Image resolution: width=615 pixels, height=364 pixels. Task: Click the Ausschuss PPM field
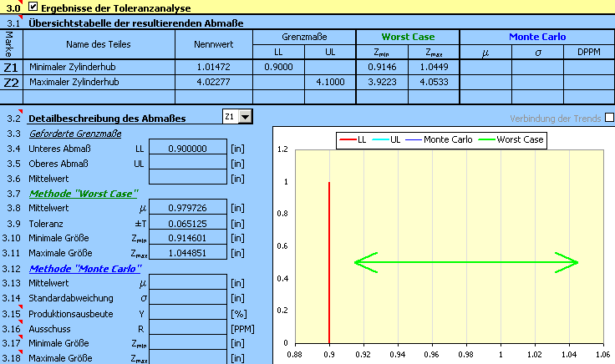(x=188, y=327)
